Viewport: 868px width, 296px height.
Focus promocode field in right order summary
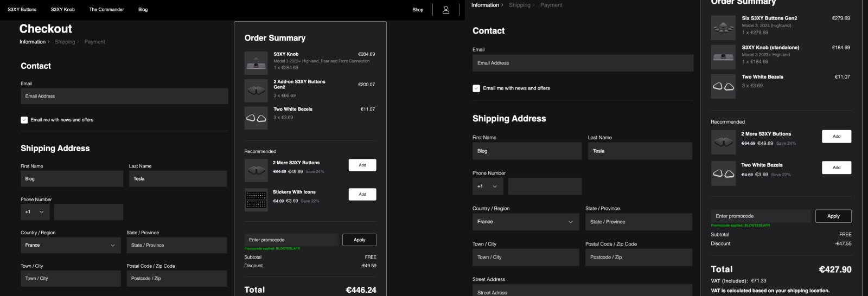point(761,216)
